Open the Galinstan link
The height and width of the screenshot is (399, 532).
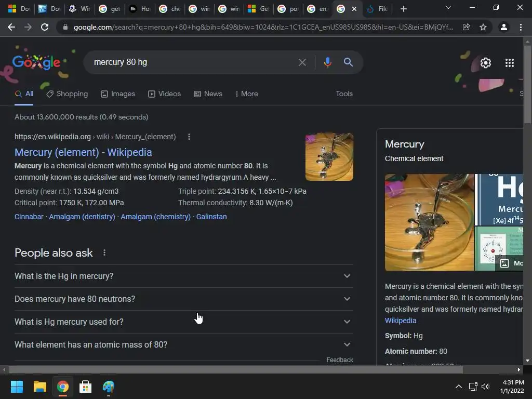tap(211, 217)
